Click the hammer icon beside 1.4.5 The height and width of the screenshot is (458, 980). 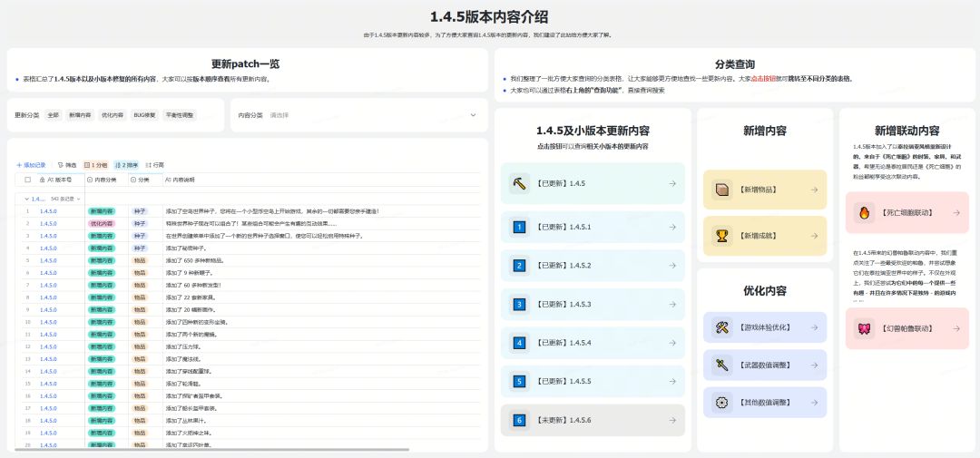pyautogui.click(x=519, y=184)
